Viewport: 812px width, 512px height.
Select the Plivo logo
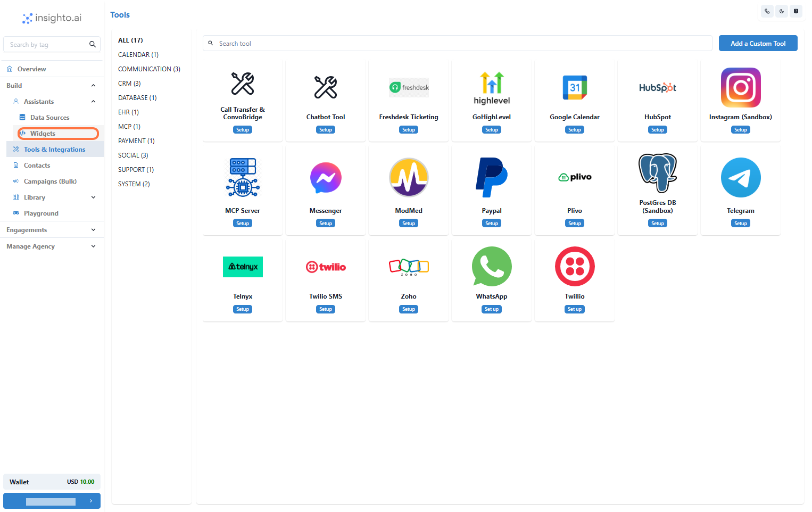click(575, 177)
